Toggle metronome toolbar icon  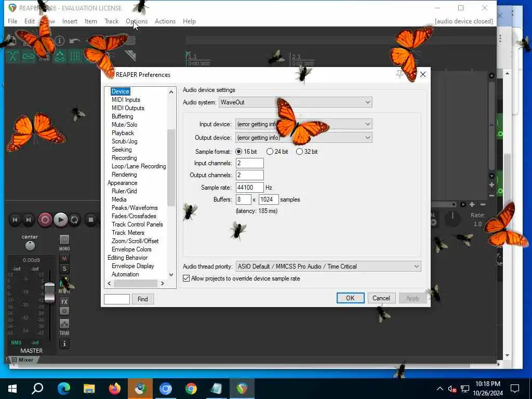pyautogui.click(x=130, y=56)
